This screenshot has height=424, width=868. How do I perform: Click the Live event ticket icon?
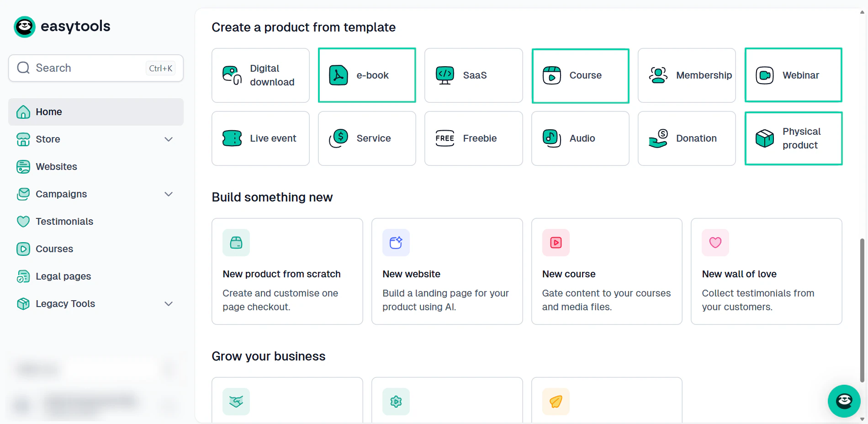click(x=232, y=138)
